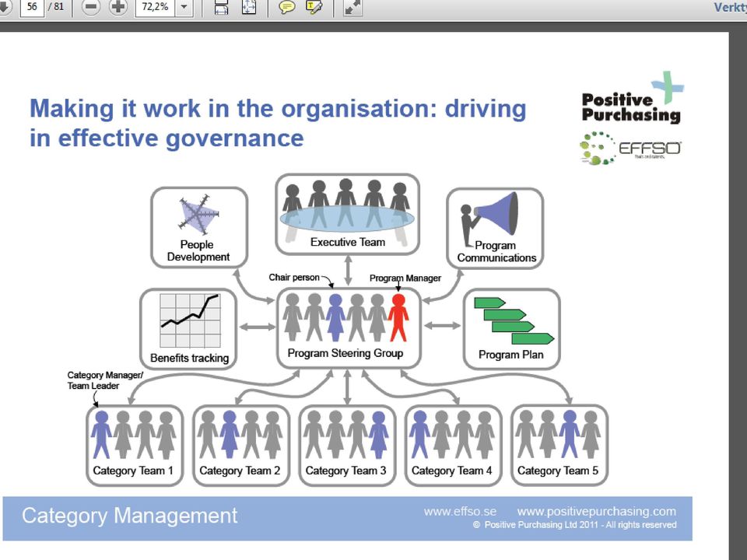
Task: Click the Positive Purchasing logo
Action: pyautogui.click(x=633, y=98)
